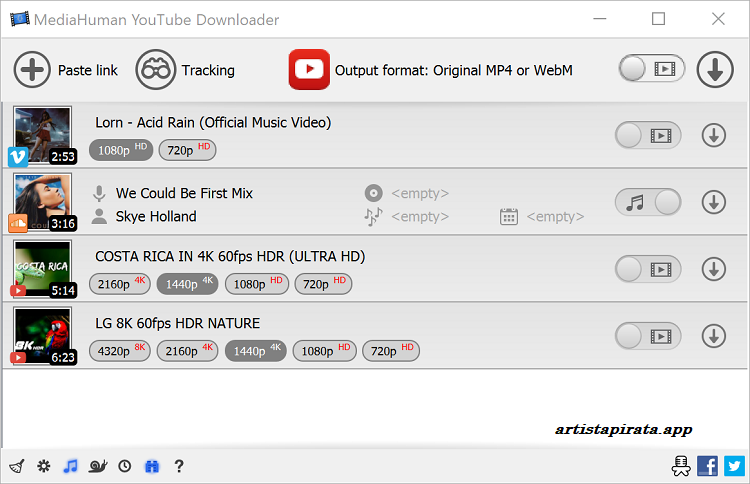Click title LG 8K 60fps HDR NATURE
750x484 pixels.
pyautogui.click(x=177, y=323)
